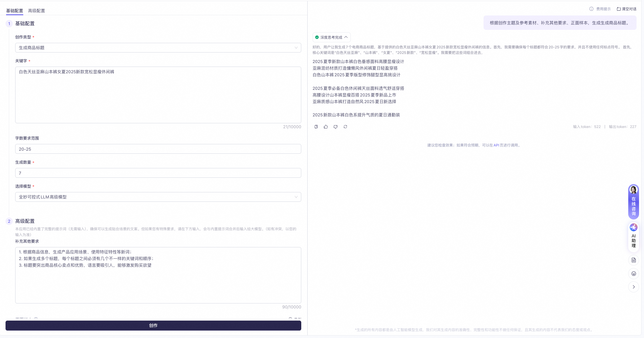This screenshot has height=338, width=644.
Task: Open the AI助理 assistant
Action: click(x=633, y=237)
